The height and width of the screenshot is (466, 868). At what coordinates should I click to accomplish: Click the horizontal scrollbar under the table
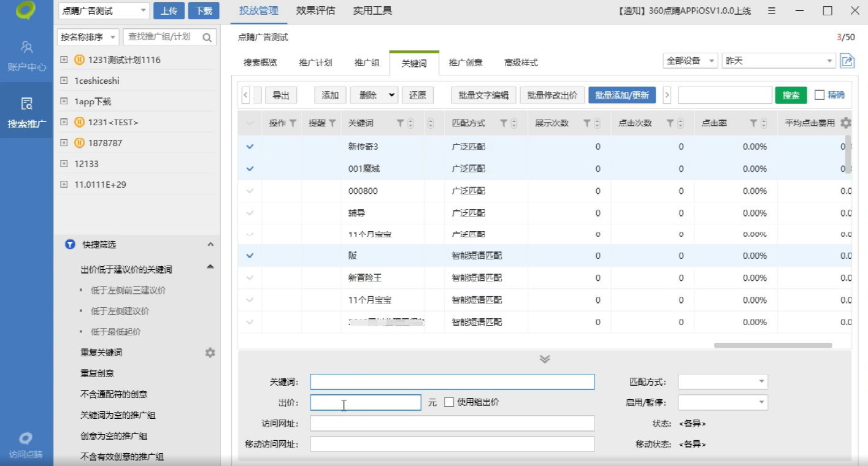773,345
